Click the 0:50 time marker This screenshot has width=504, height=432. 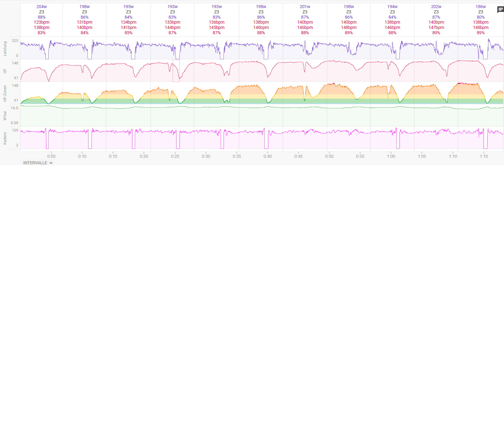(329, 156)
